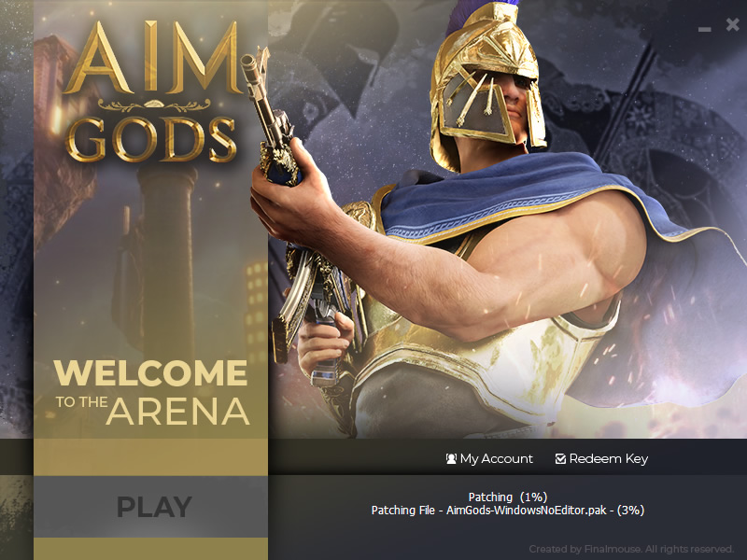Click the Aim Gods golden logo

[151, 91]
